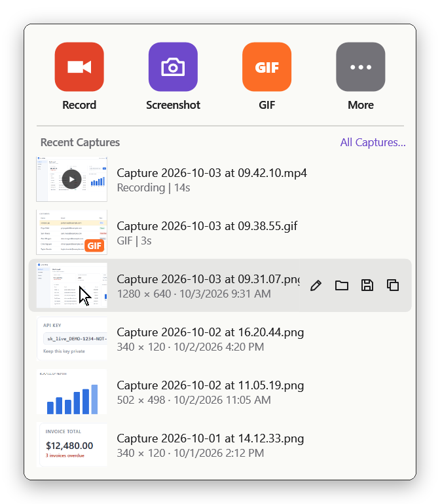The width and height of the screenshot is (440, 504).
Task: Show the 09.31.07 capture in its folder
Action: click(x=342, y=285)
